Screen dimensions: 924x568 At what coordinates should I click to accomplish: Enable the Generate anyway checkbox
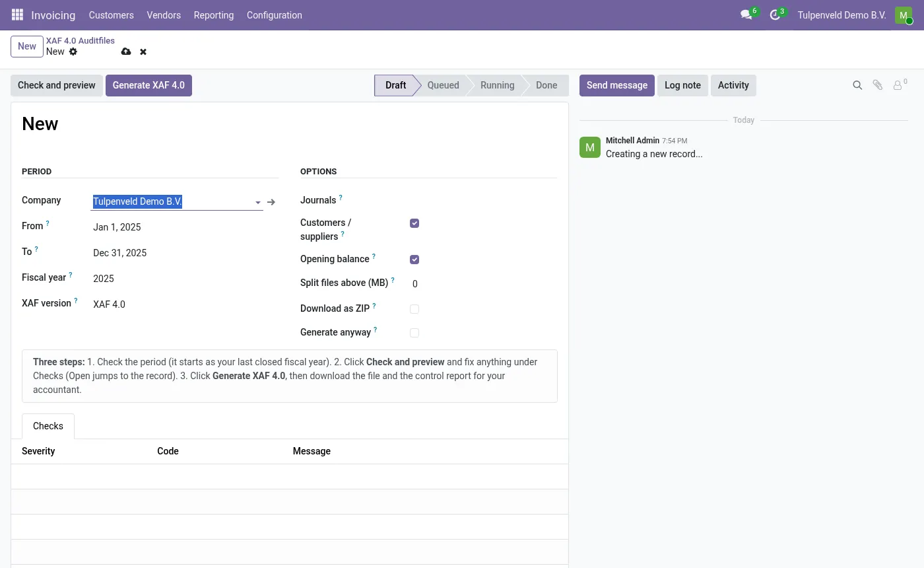414,333
